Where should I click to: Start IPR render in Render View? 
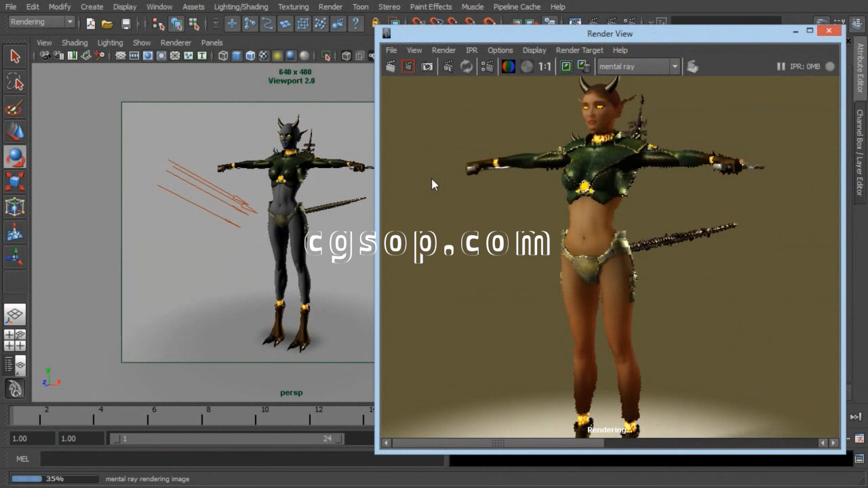point(448,66)
